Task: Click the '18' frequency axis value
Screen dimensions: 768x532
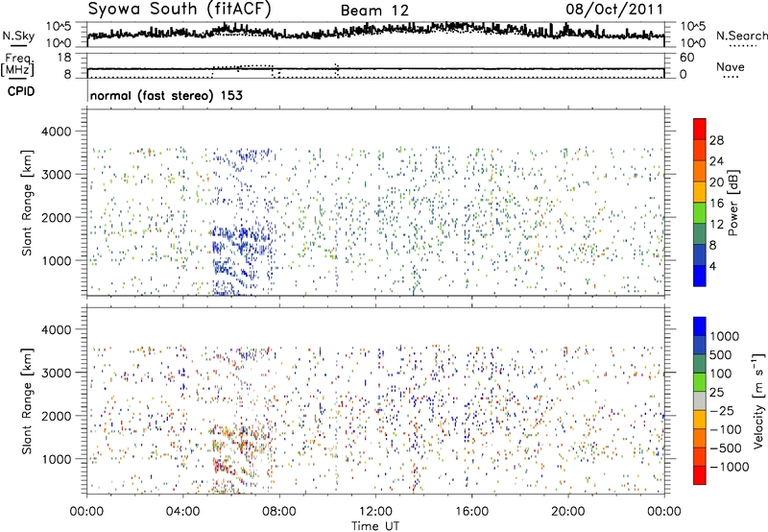Action: 64,58
